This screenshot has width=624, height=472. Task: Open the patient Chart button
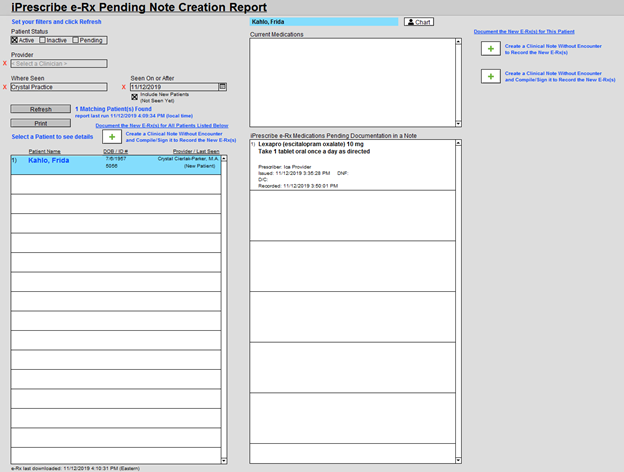pyautogui.click(x=419, y=22)
